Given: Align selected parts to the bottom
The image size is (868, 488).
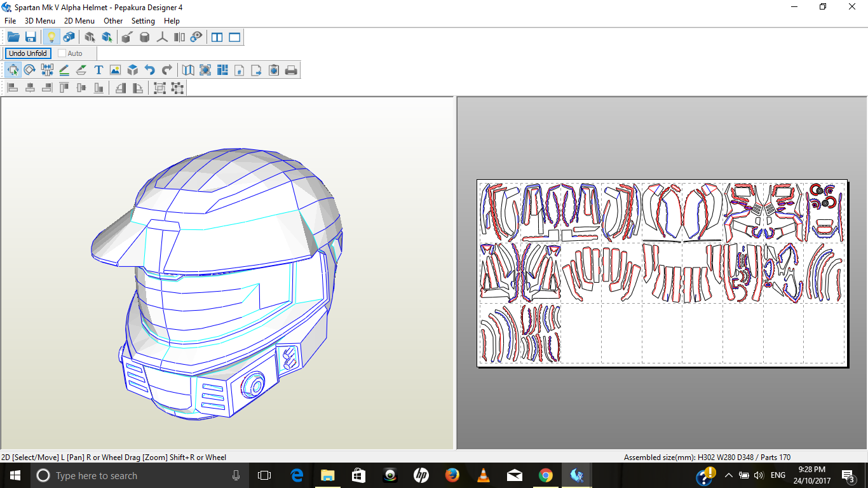Looking at the screenshot, I should click(98, 88).
